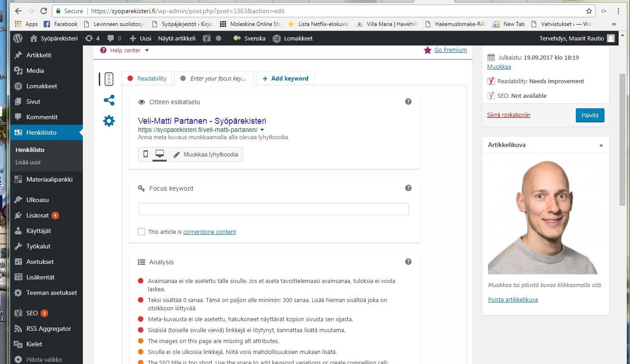Open Yoast advanced gear settings icon

109,121
